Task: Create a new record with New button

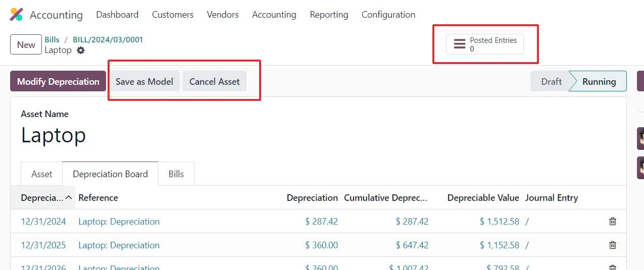Action: coord(26,44)
